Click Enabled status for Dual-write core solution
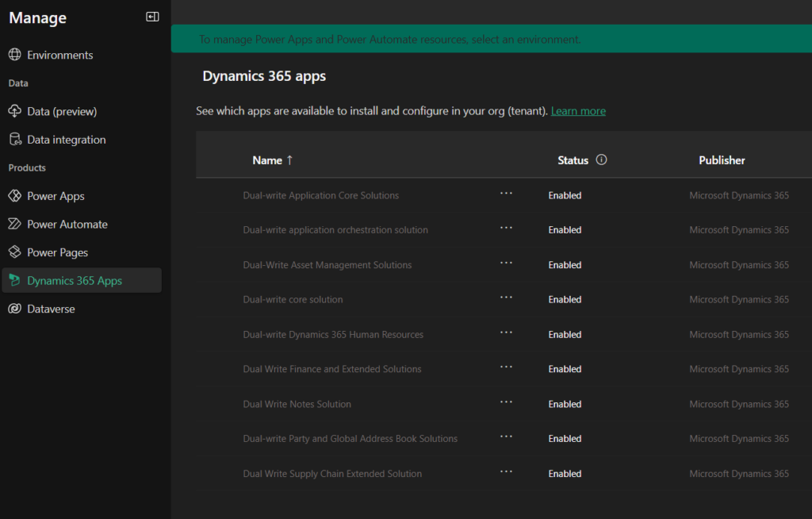Image resolution: width=812 pixels, height=519 pixels. coord(565,300)
